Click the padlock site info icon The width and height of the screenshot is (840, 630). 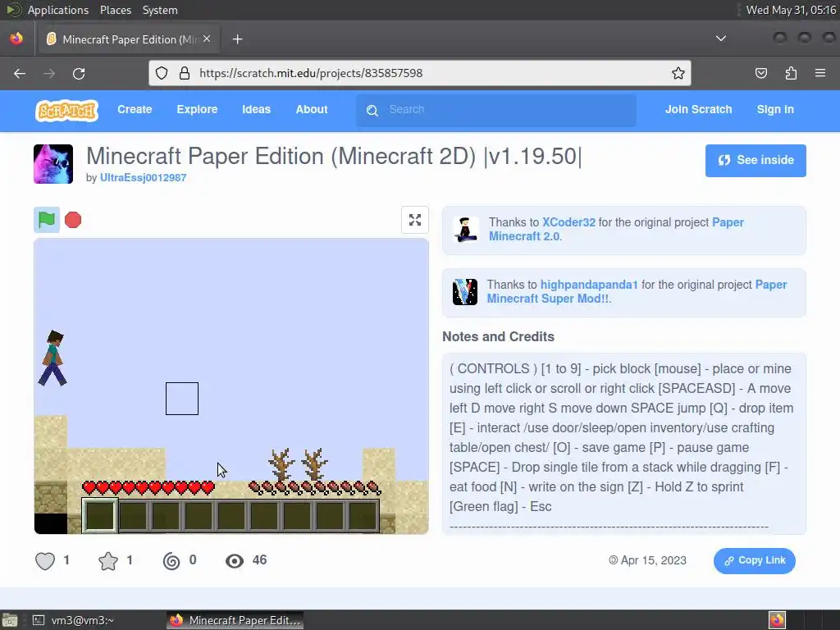[185, 73]
